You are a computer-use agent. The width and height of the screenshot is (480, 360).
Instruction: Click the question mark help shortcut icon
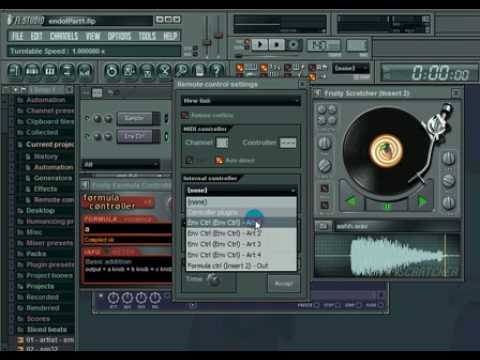[x=217, y=71]
